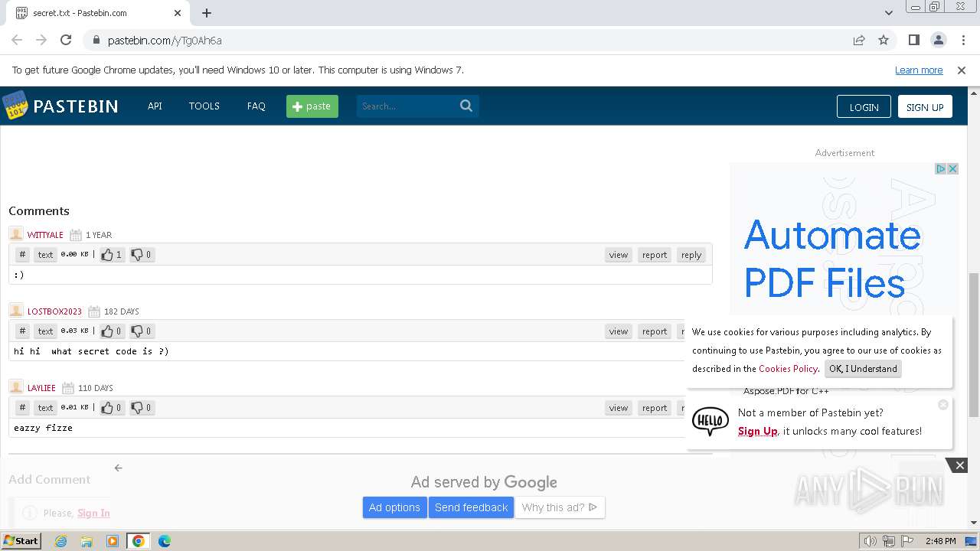Dismiss the Chrome update notification bar

(x=962, y=70)
